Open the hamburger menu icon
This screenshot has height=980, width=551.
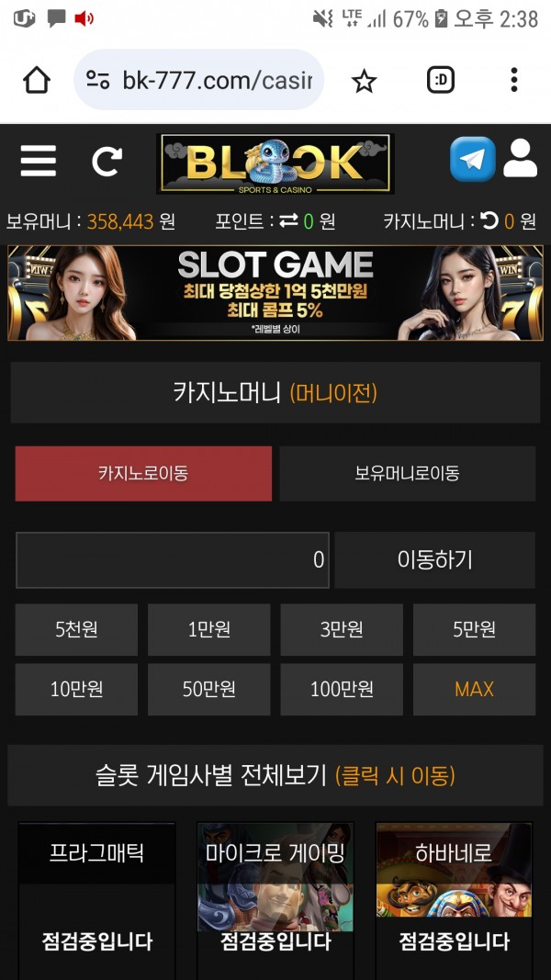[38, 162]
